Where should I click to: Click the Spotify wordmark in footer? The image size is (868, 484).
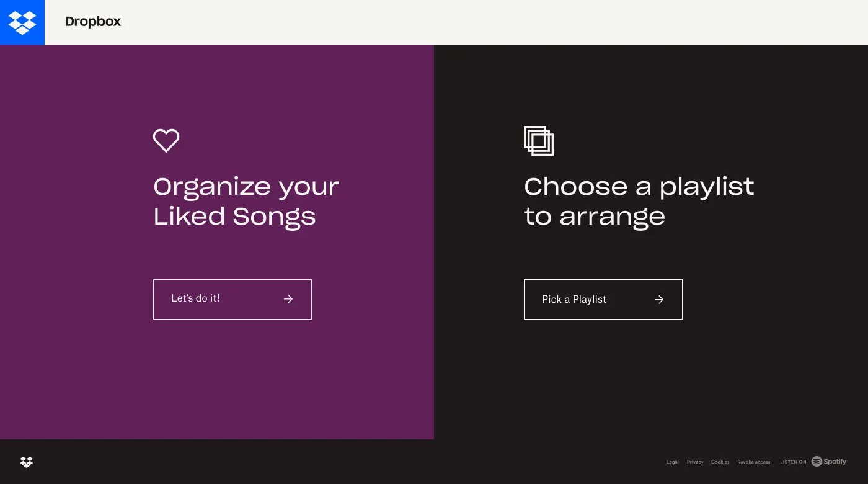pos(835,462)
